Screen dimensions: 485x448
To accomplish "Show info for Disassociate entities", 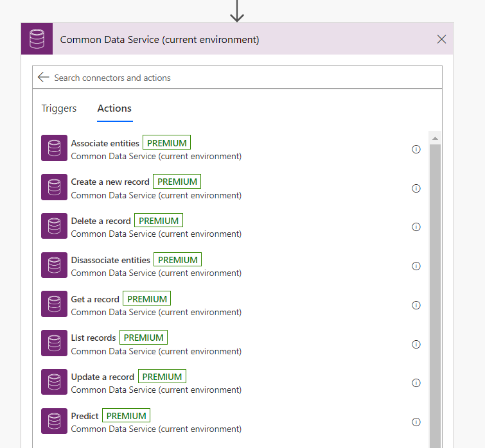I will [416, 266].
